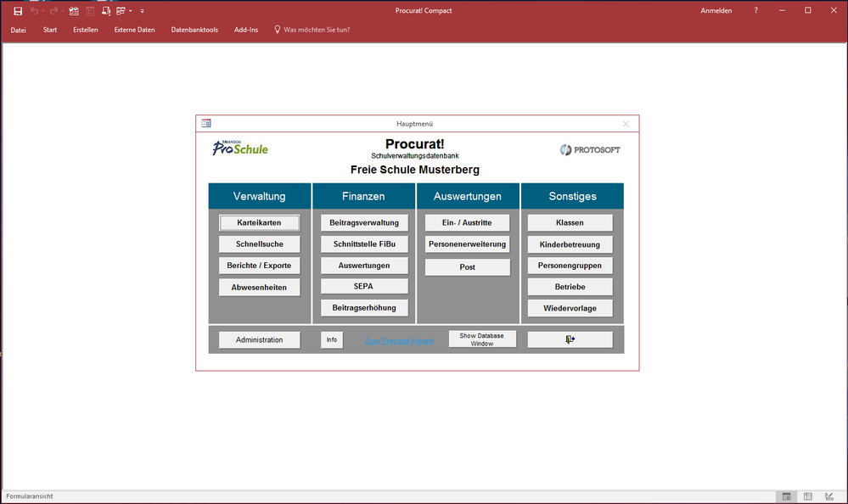
Task: Open Karteikarten
Action: tap(259, 223)
